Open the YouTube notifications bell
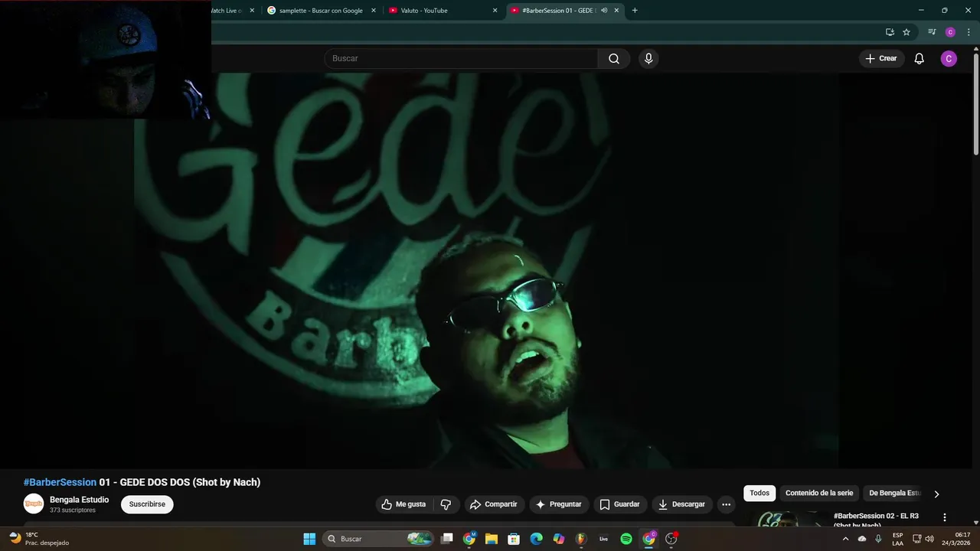The width and height of the screenshot is (980, 551). tap(920, 59)
